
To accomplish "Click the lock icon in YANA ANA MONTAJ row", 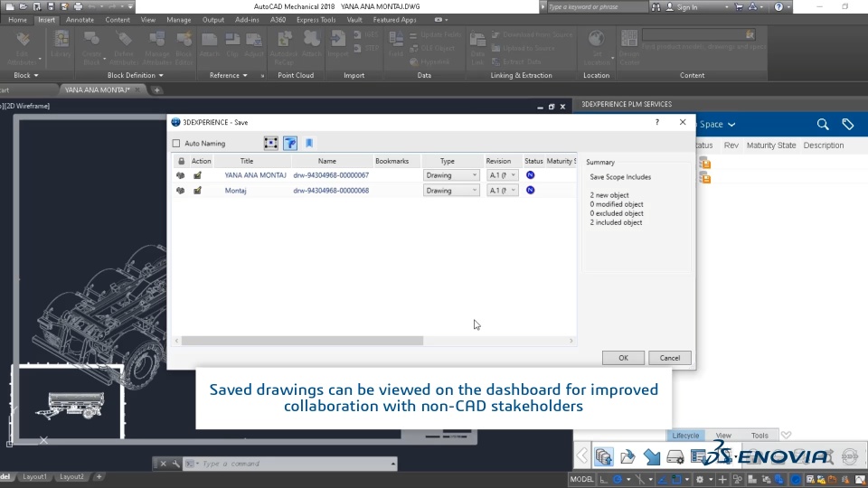I will 181,175.
